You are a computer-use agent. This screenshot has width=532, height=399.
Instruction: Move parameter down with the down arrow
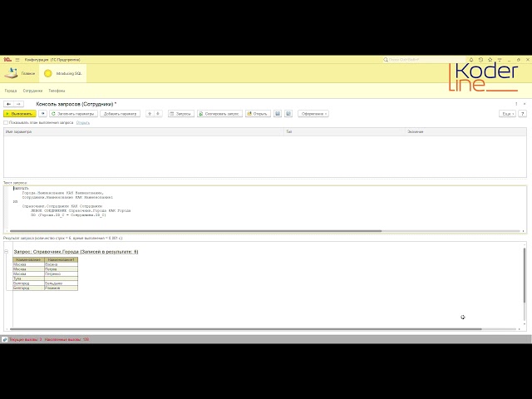click(158, 114)
